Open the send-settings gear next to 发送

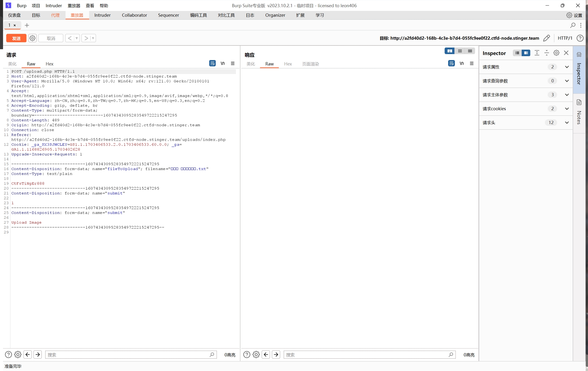coord(32,38)
